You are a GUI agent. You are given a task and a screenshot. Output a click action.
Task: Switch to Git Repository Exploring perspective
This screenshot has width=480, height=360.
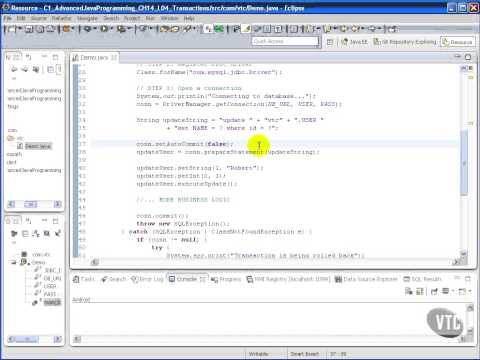click(x=405, y=42)
